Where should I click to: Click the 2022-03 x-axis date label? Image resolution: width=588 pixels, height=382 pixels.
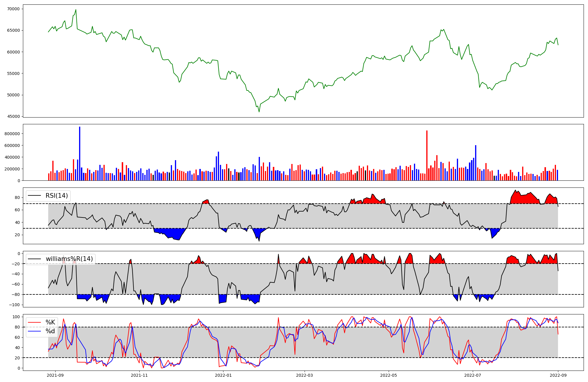click(x=305, y=375)
